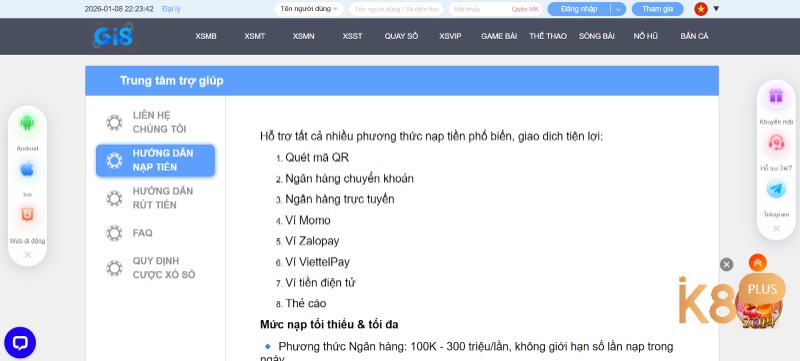Open the XSMT menu
800x361 pixels.
point(255,36)
